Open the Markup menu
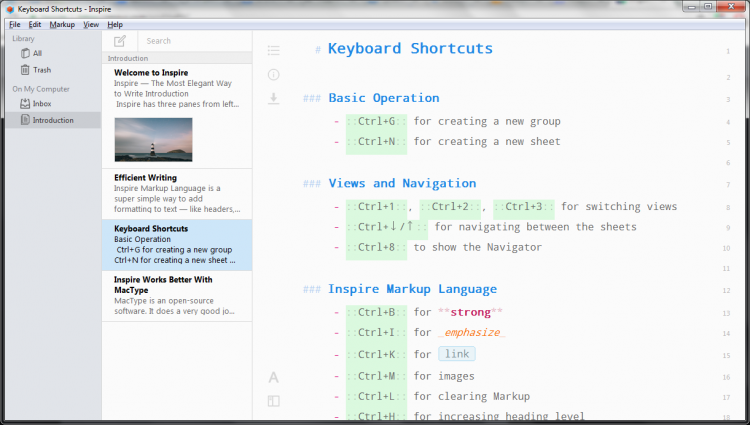Screen dimensions: 750x425 62,24
